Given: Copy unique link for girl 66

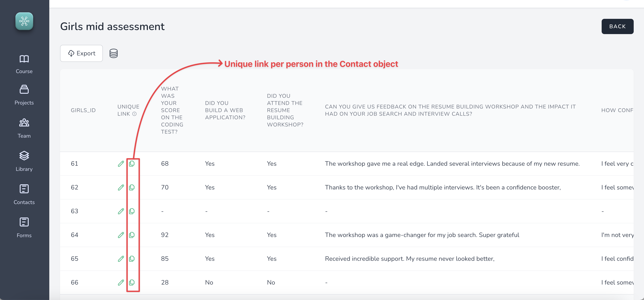Looking at the screenshot, I should tap(132, 283).
